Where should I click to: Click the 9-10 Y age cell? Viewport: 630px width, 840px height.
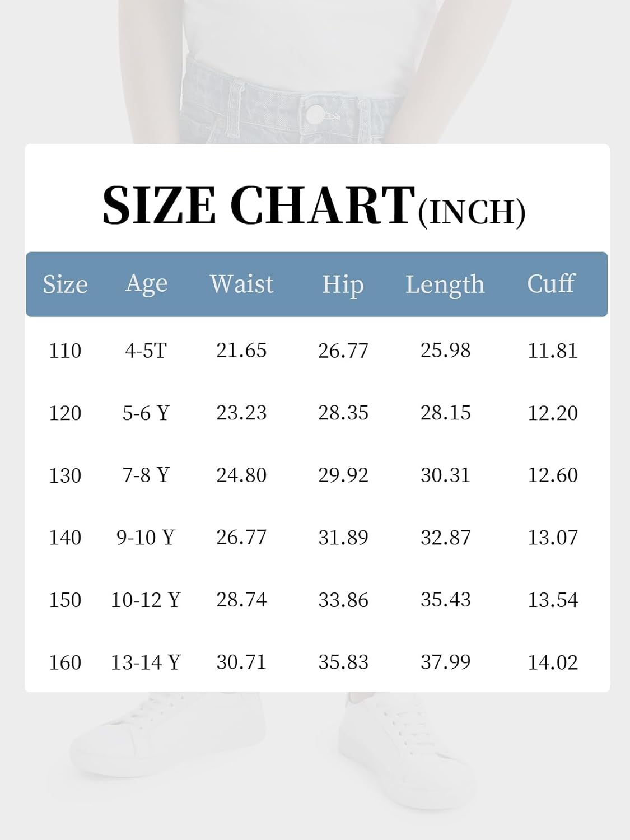146,538
